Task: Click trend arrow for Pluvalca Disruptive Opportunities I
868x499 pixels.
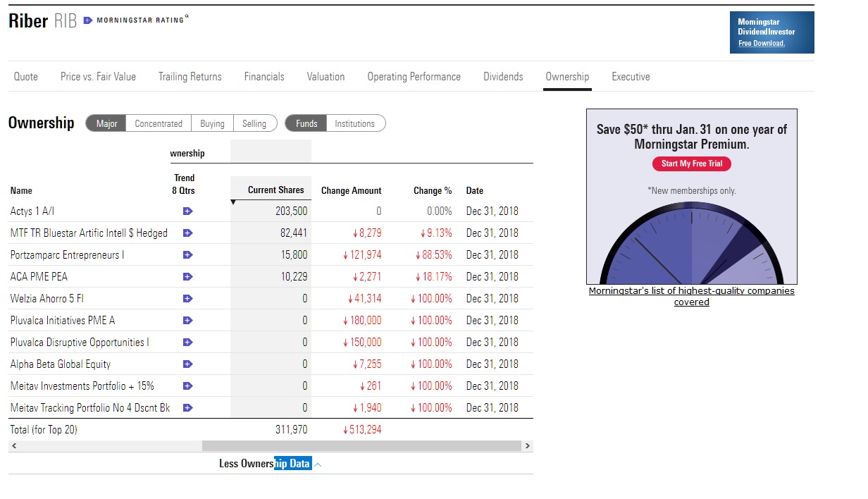Action: [x=187, y=342]
